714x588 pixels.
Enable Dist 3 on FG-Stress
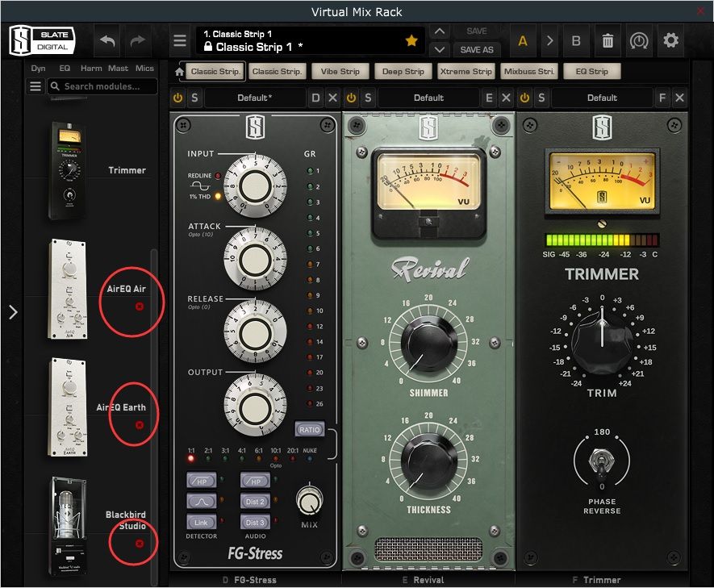[x=255, y=523]
